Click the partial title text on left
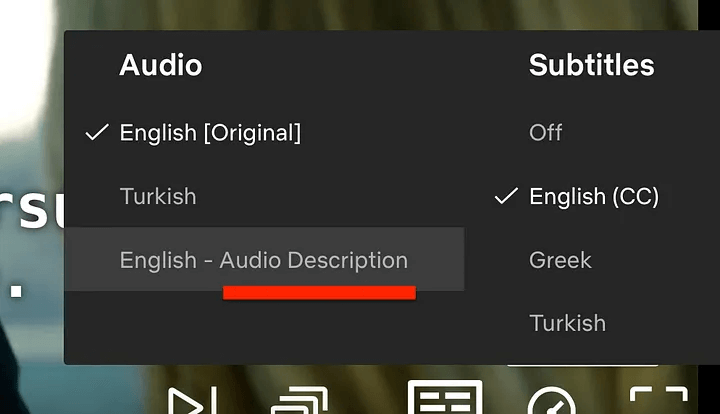The width and height of the screenshot is (720, 414). tap(32, 209)
